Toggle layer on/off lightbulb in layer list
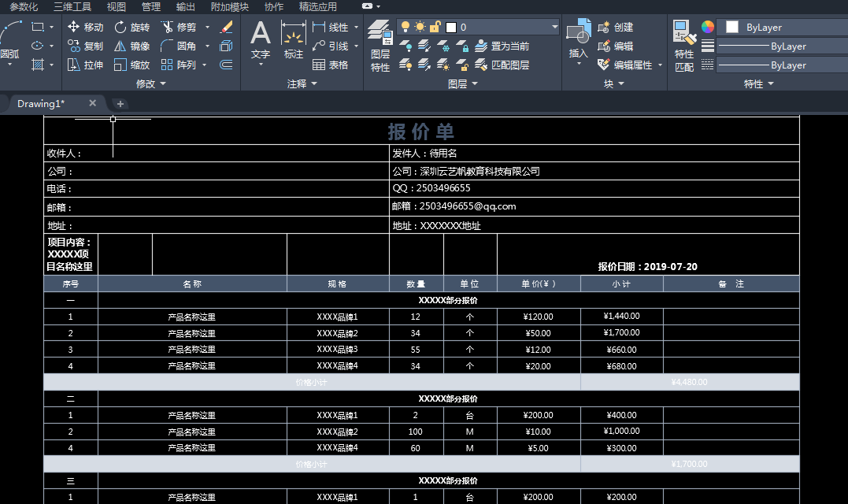This screenshot has height=504, width=848. 405,27
